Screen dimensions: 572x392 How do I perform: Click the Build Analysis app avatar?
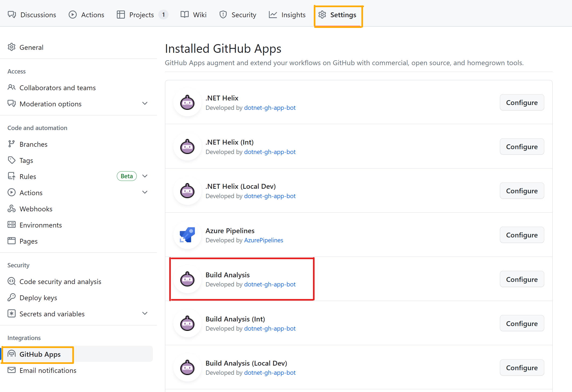tap(187, 279)
